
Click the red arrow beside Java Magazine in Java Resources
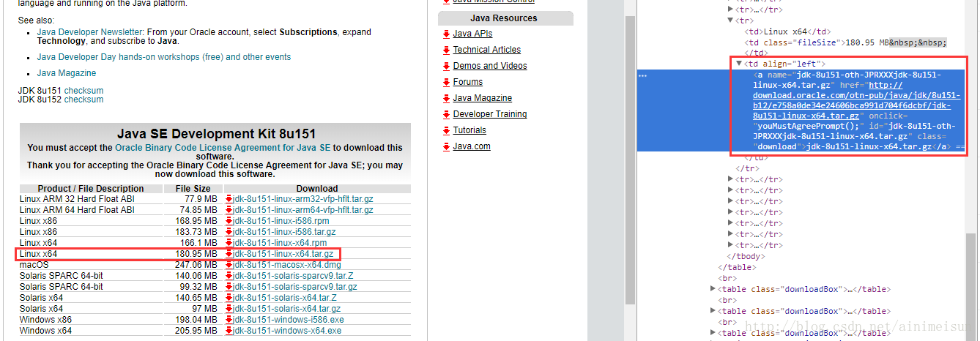click(446, 98)
